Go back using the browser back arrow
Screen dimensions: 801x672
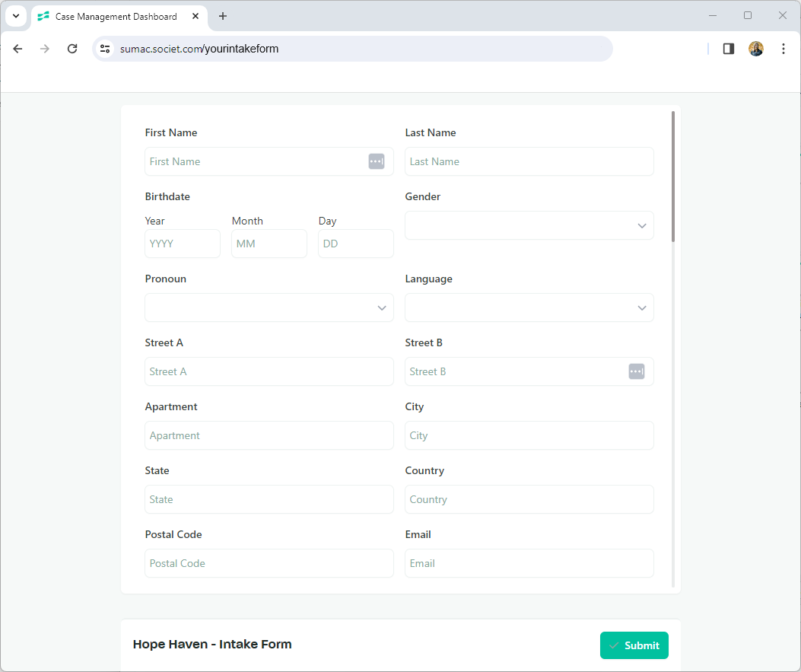tap(18, 49)
